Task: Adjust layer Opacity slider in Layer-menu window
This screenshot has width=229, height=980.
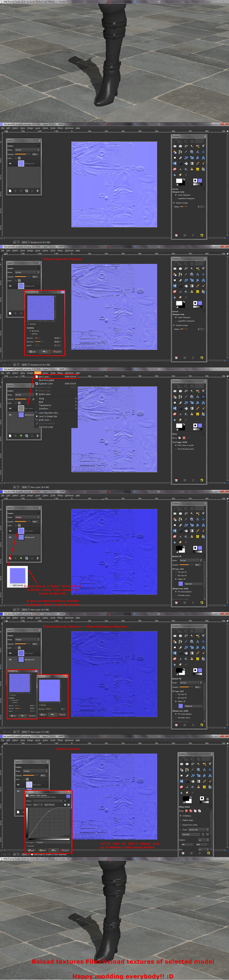Action: 23,399
